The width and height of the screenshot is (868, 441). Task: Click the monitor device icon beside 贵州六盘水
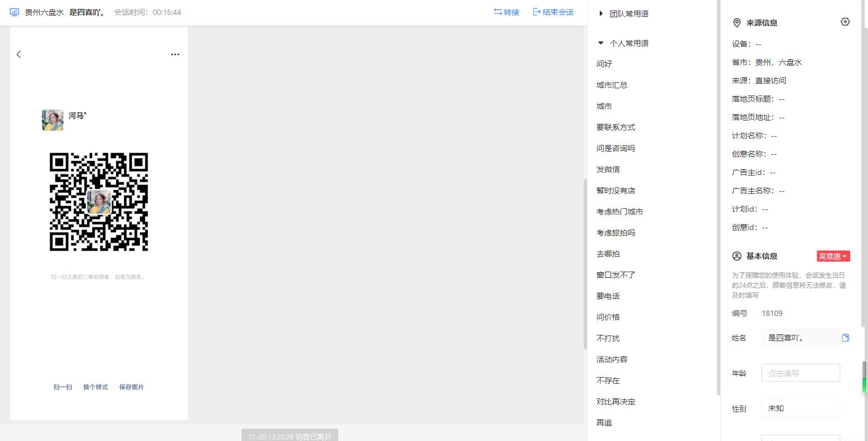(x=14, y=12)
